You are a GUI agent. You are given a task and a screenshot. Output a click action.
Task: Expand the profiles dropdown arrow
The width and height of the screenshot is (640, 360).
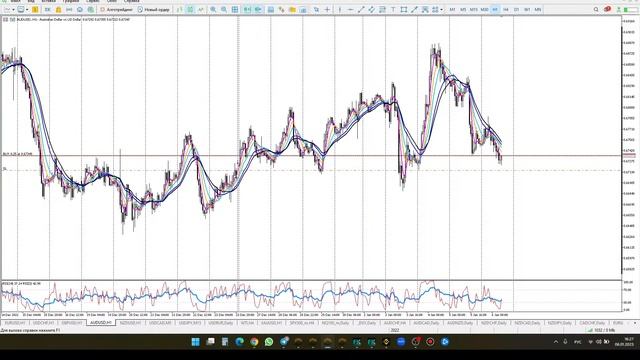click(27, 9)
